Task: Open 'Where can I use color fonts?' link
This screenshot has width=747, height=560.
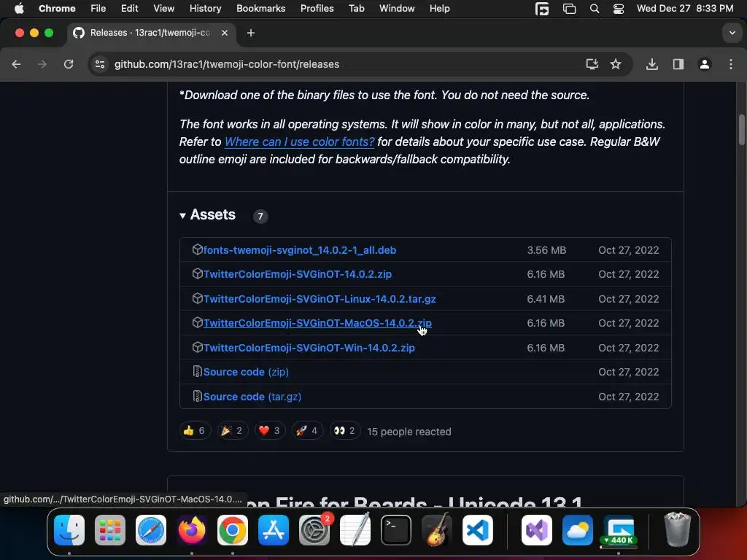Action: (299, 142)
